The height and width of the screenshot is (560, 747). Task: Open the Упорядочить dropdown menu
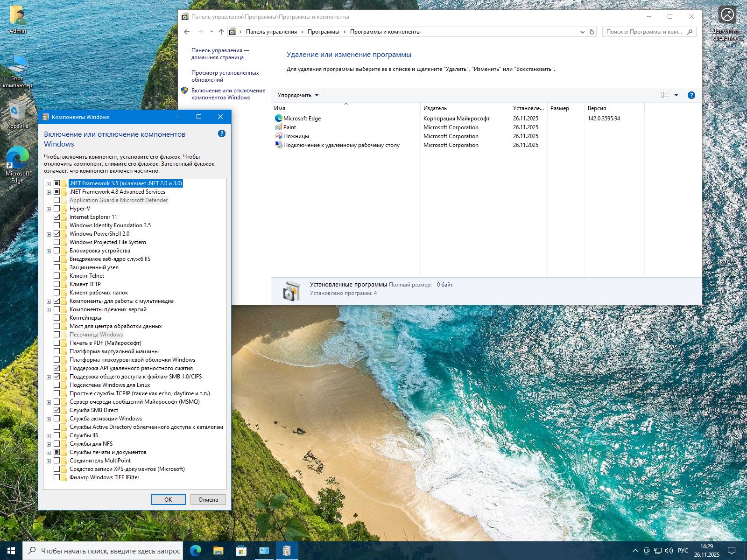[x=298, y=95]
